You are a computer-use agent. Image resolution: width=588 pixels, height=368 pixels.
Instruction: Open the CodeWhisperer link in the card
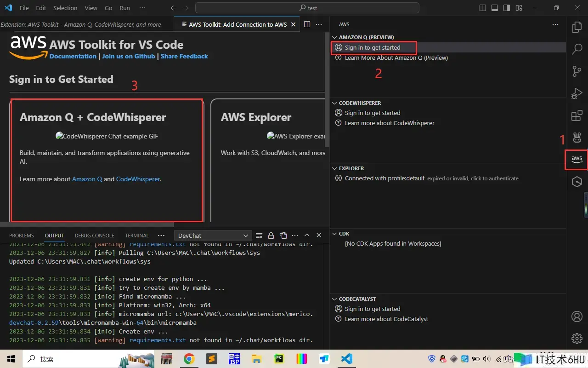[x=138, y=179]
